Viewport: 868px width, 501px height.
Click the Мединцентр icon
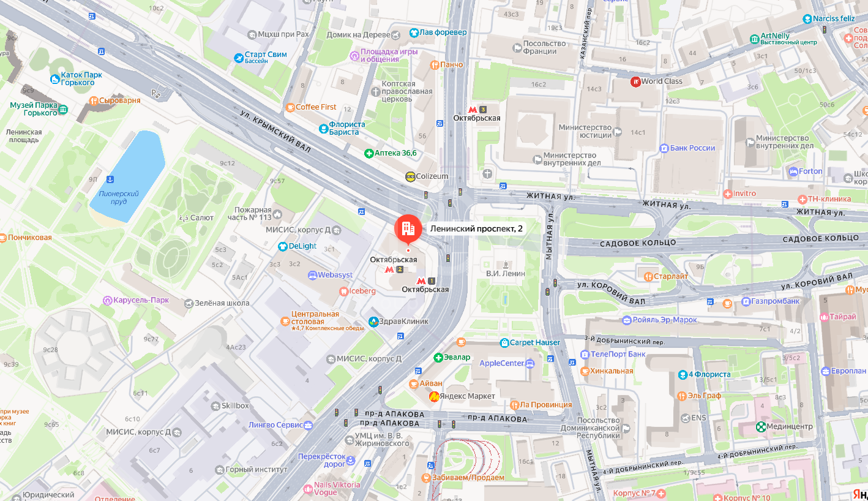pyautogui.click(x=760, y=426)
